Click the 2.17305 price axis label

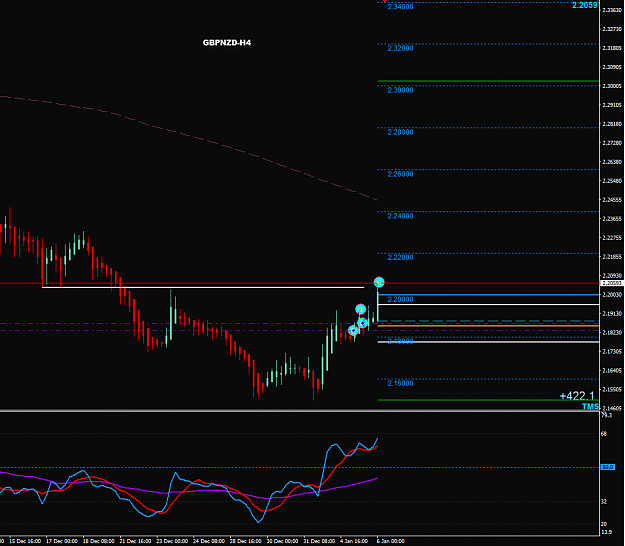tap(612, 351)
